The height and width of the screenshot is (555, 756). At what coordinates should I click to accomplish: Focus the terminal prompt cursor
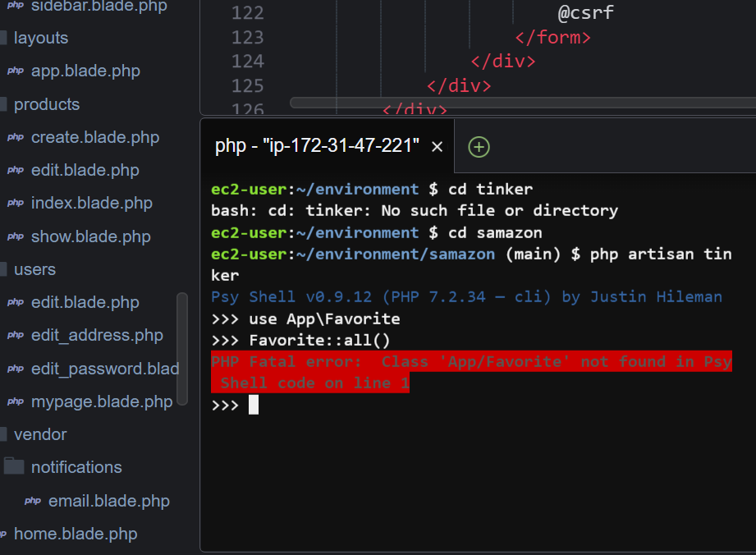click(x=254, y=405)
